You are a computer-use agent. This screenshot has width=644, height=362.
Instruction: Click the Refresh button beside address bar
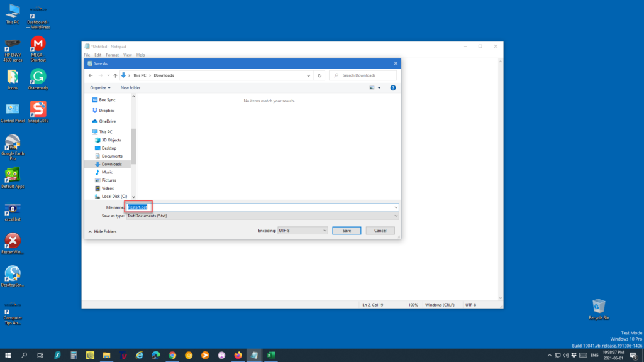tap(320, 75)
